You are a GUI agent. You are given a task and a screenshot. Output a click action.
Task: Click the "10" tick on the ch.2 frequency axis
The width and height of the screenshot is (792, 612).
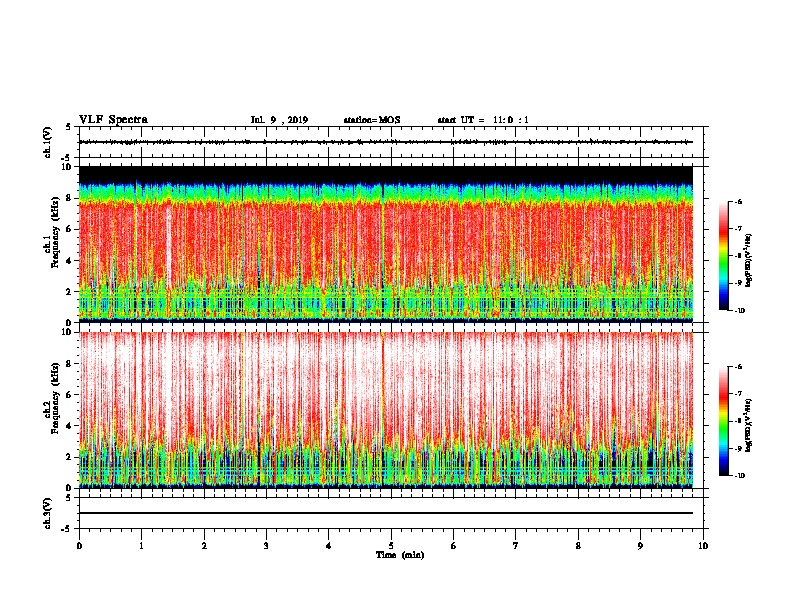(66, 332)
